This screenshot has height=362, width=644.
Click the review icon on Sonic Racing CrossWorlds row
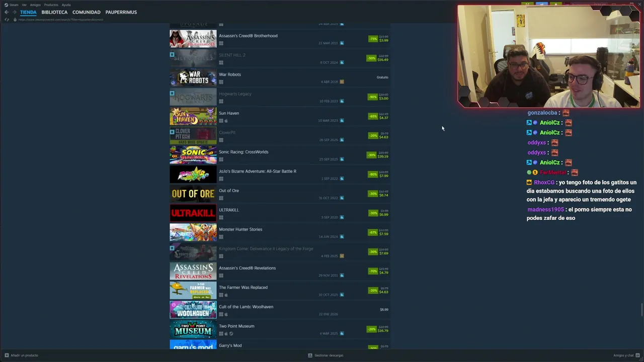tap(342, 159)
